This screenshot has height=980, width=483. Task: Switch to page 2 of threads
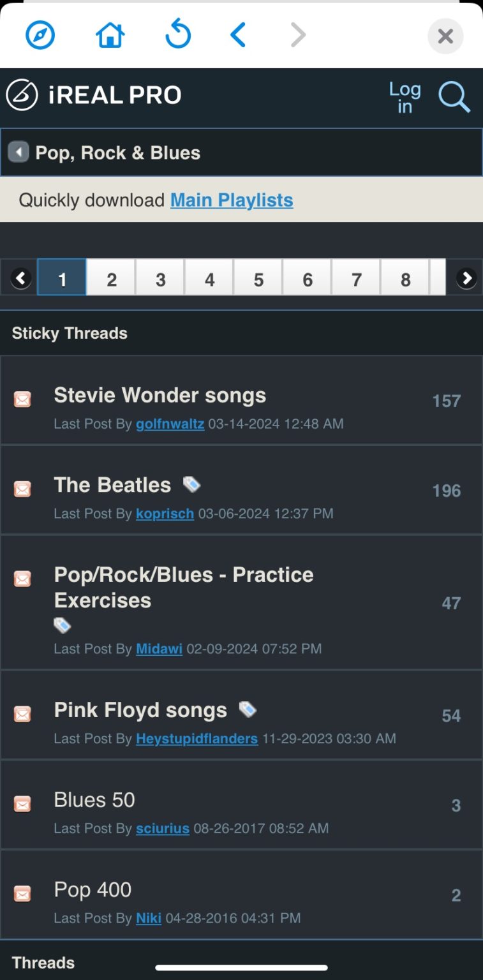tap(112, 279)
